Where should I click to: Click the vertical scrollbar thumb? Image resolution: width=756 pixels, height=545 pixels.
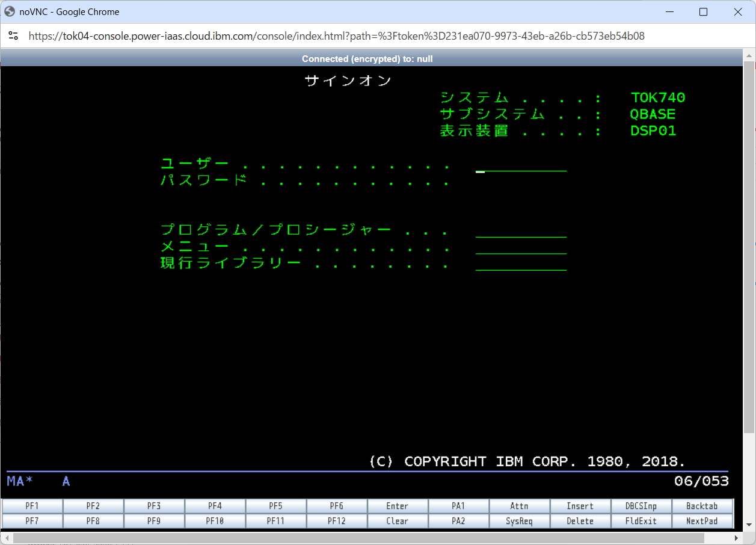[749, 247]
